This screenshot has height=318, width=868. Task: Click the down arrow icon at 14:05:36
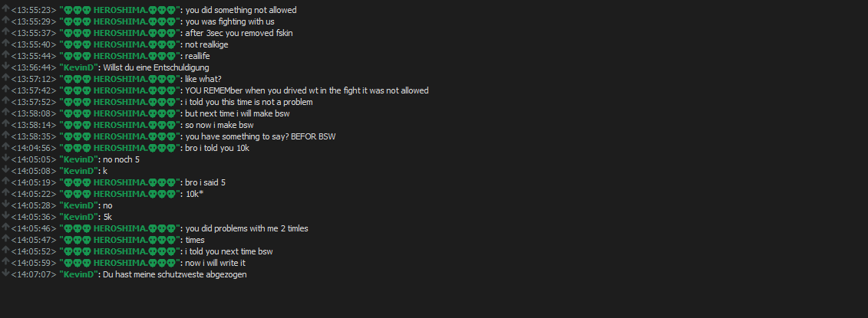tap(6, 215)
